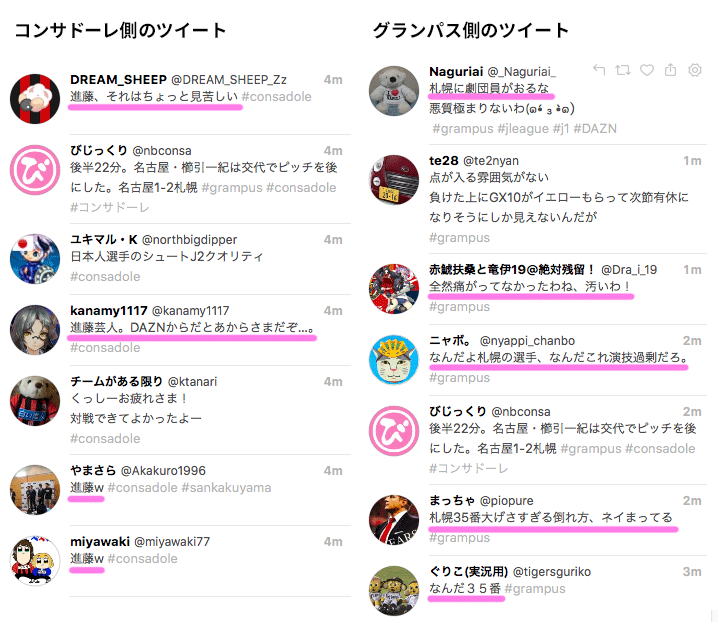Reply to the Naguriai tweet

599,70
